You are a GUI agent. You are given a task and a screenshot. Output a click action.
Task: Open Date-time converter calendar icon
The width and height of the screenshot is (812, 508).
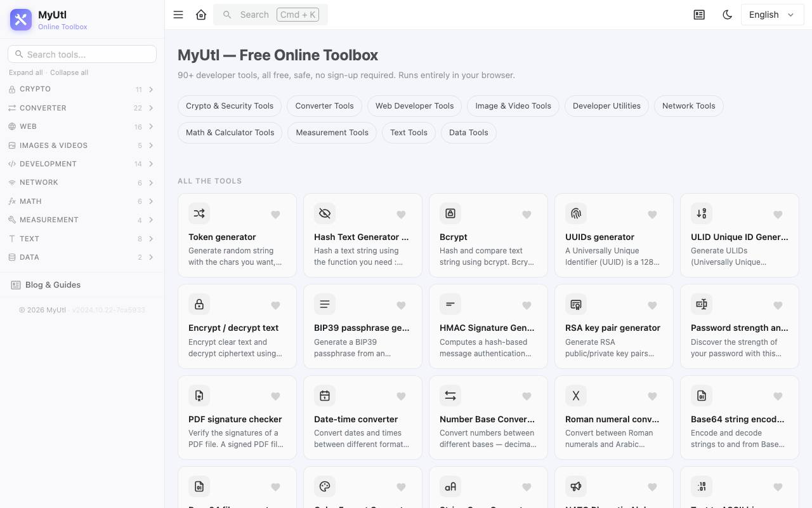[x=325, y=396]
